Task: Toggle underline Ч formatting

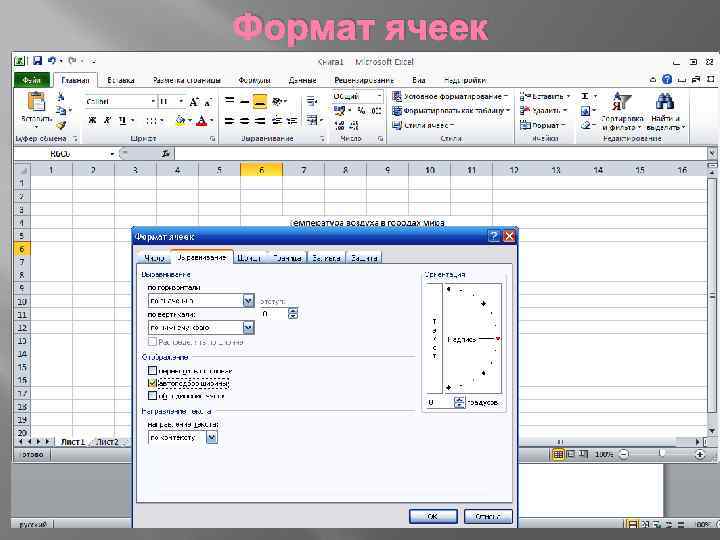Action: click(122, 120)
